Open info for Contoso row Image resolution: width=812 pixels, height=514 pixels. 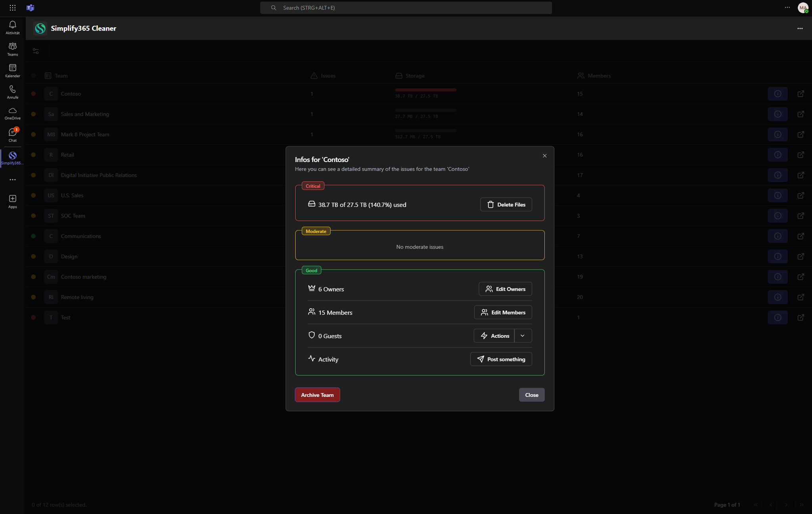click(x=778, y=94)
